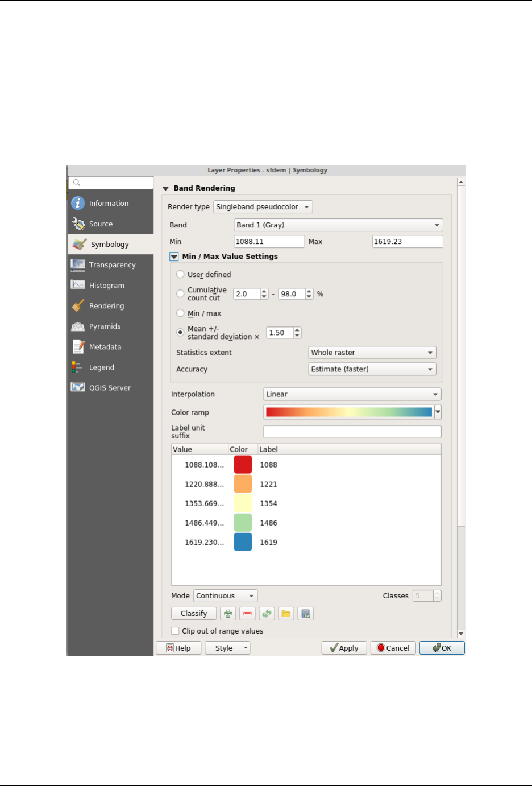Click the load color map from band icon

(267, 614)
